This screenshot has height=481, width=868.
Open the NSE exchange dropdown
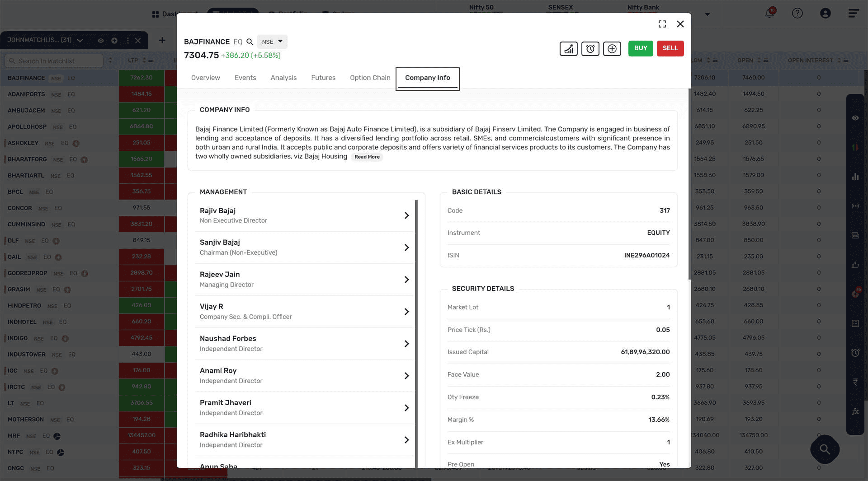[272, 42]
